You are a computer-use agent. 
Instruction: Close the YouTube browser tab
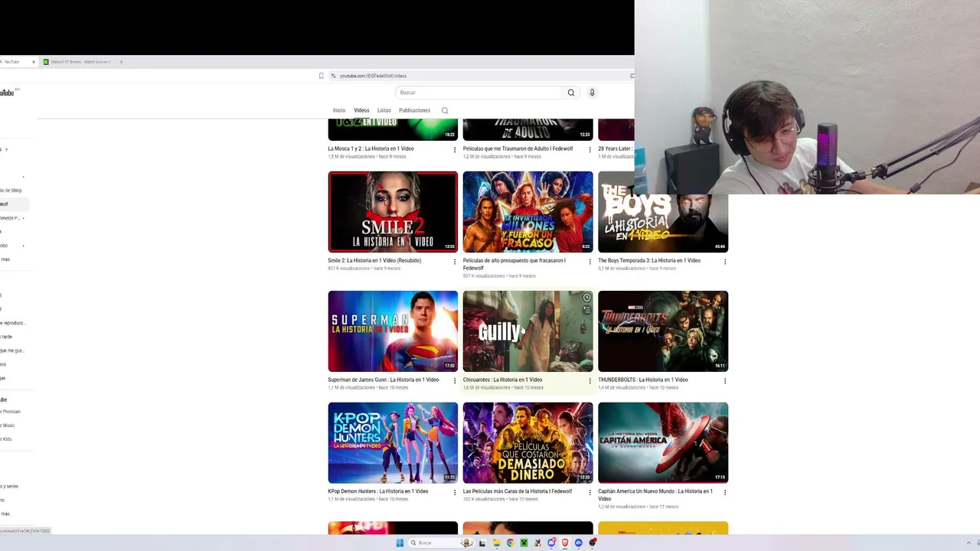coord(34,62)
